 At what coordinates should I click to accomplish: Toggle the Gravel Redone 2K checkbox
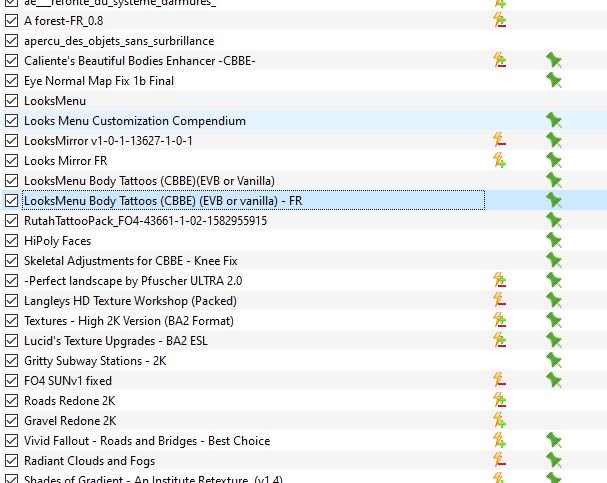11,420
